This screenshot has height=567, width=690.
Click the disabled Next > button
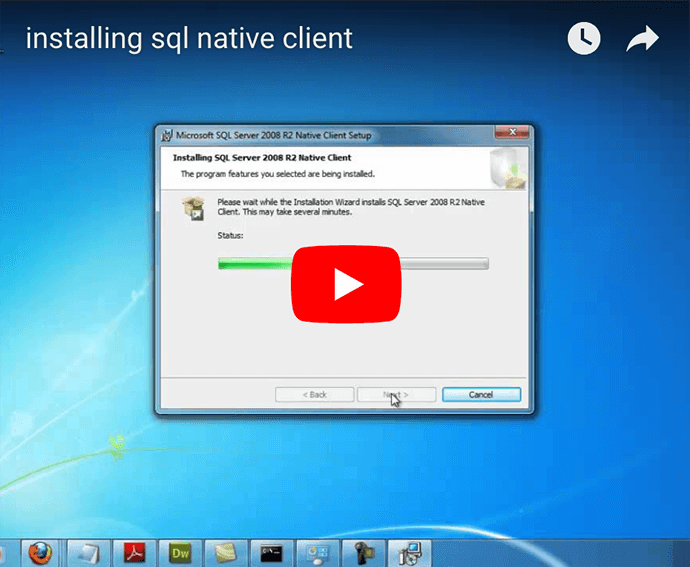(x=396, y=394)
